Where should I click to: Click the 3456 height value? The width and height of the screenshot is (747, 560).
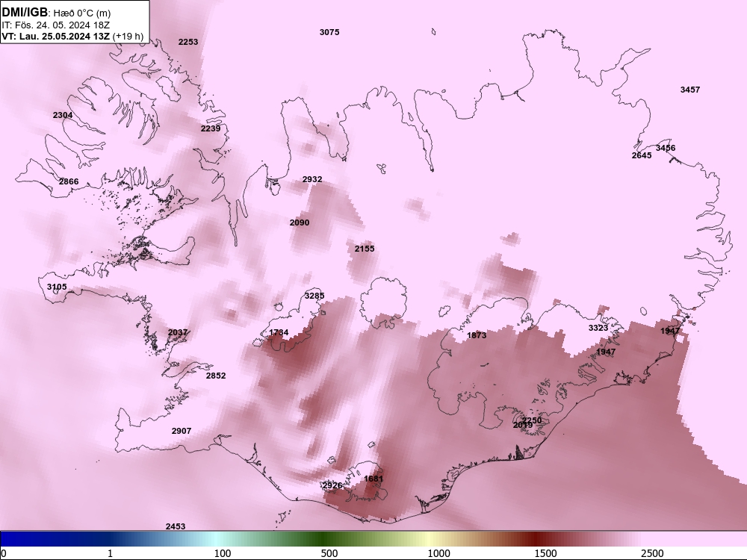tap(666, 148)
